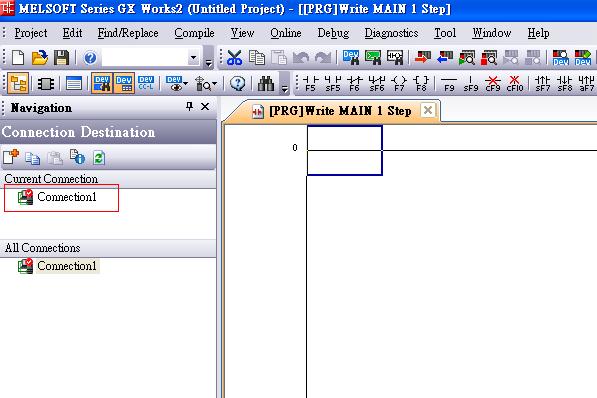Delete vertical line with the cF10 icon

coord(515,83)
